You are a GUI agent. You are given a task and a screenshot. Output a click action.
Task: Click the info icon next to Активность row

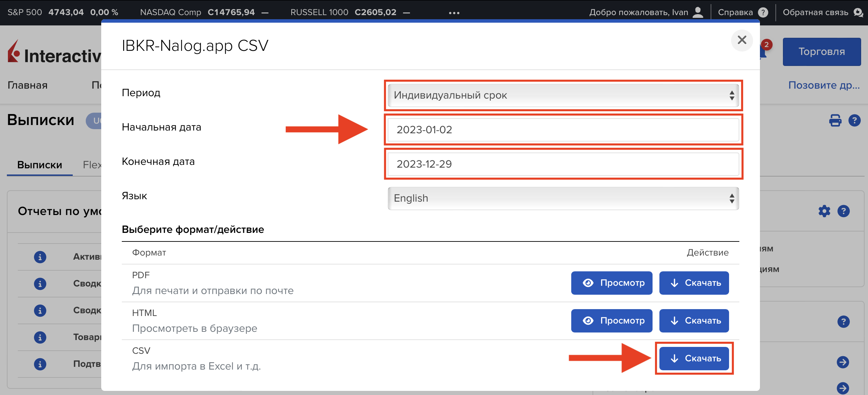pos(40,257)
